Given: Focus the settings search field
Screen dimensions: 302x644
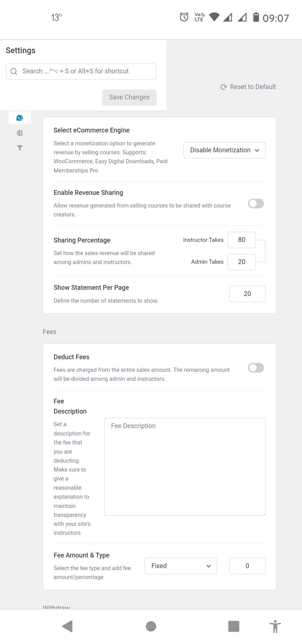Looking at the screenshot, I should [x=84, y=71].
